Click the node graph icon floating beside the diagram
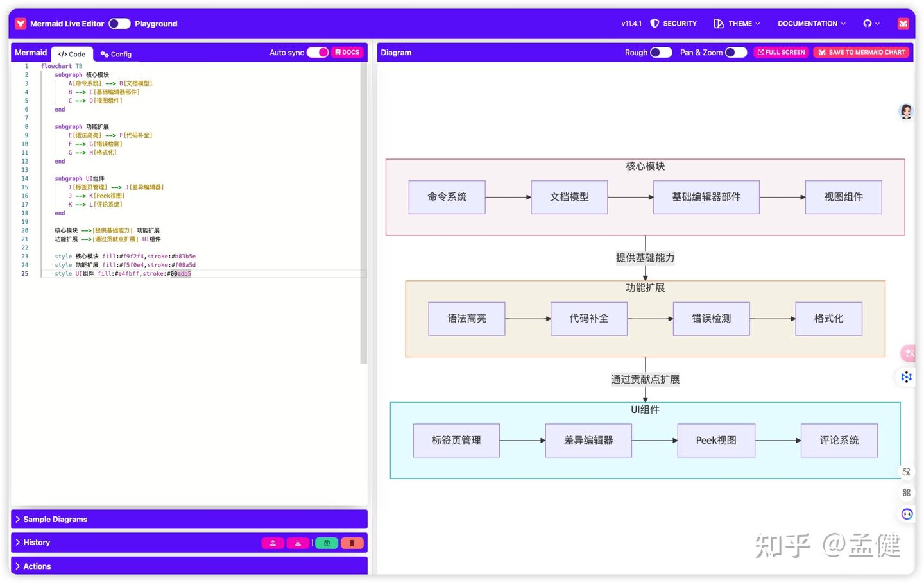This screenshot has width=924, height=583. point(906,377)
